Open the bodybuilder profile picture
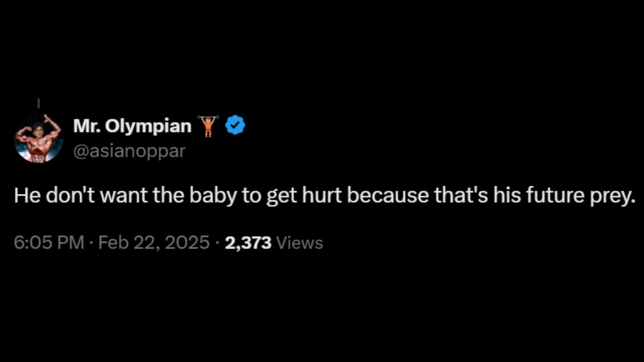Viewport: 644px width, 362px height. point(39,138)
